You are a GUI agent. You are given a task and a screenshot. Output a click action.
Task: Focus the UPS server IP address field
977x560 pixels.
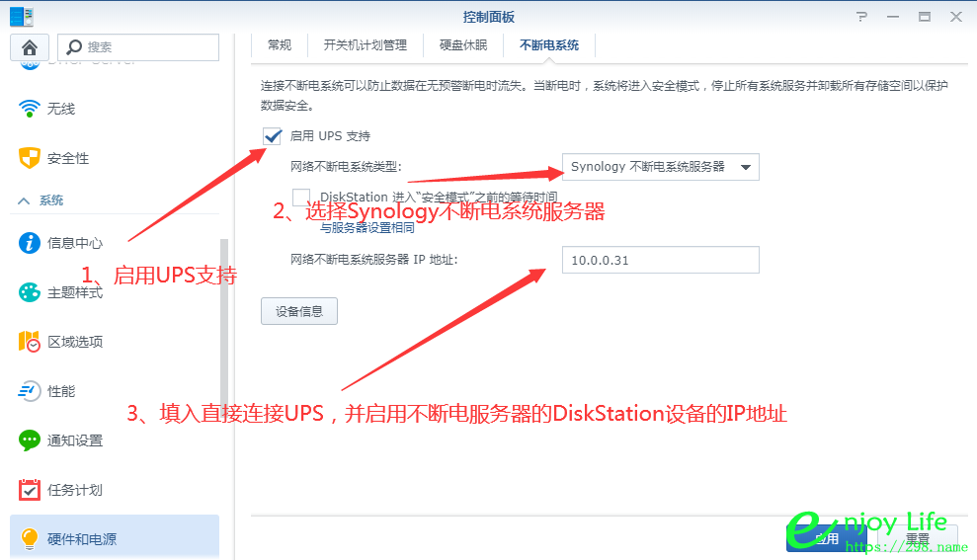pos(661,260)
